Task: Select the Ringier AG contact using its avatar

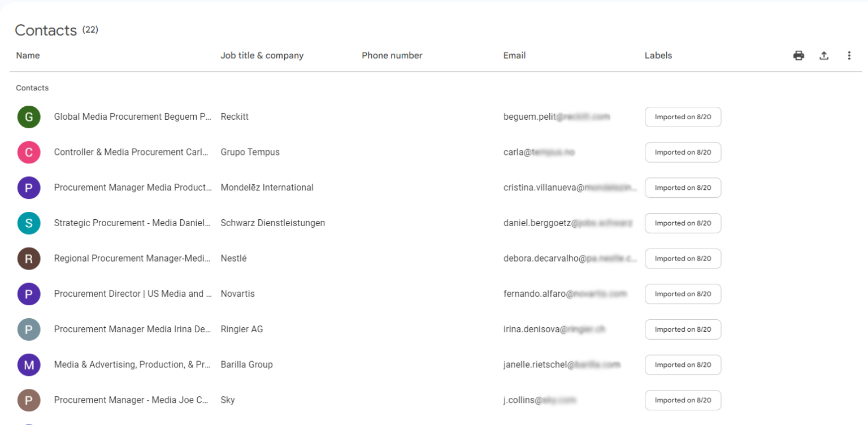Action: click(29, 329)
